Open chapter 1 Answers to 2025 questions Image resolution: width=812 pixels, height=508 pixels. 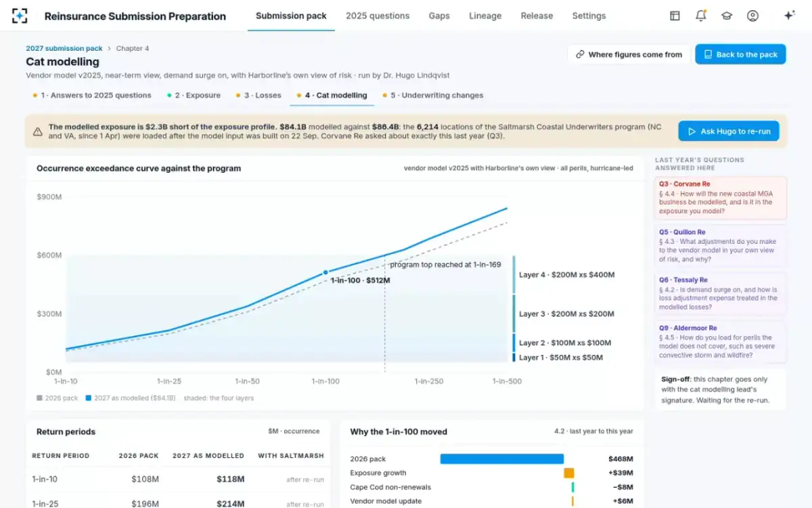coord(92,96)
